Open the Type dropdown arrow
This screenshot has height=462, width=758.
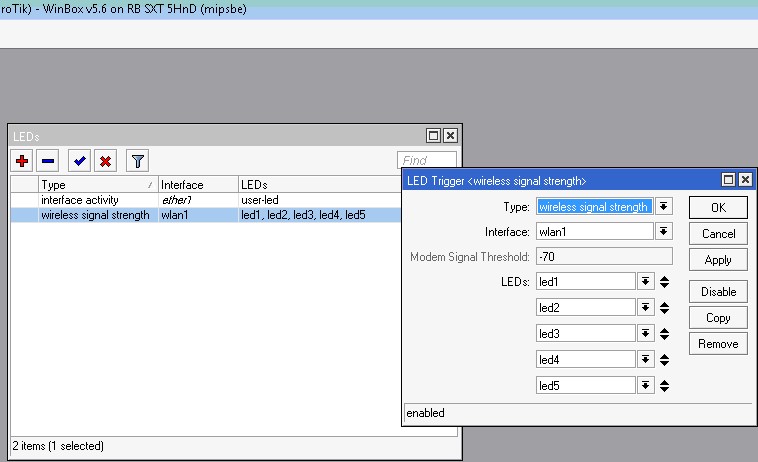664,206
